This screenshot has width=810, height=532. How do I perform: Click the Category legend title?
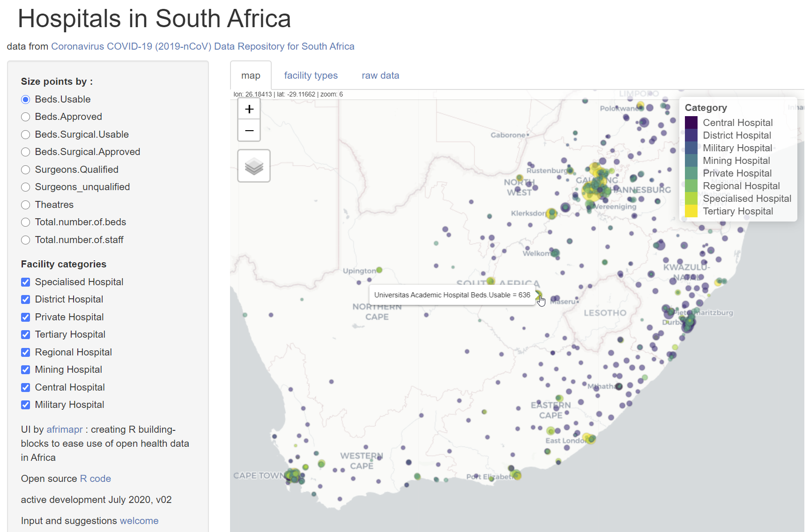point(706,108)
